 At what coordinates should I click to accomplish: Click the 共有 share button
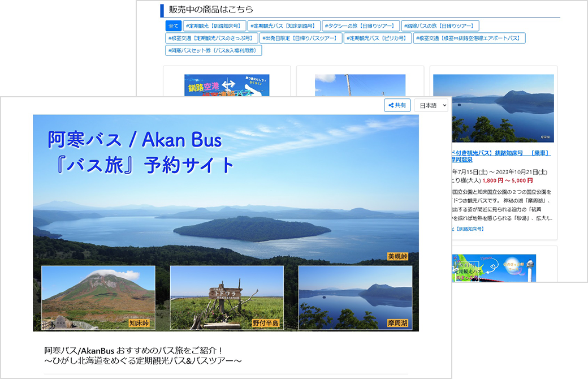(x=397, y=105)
